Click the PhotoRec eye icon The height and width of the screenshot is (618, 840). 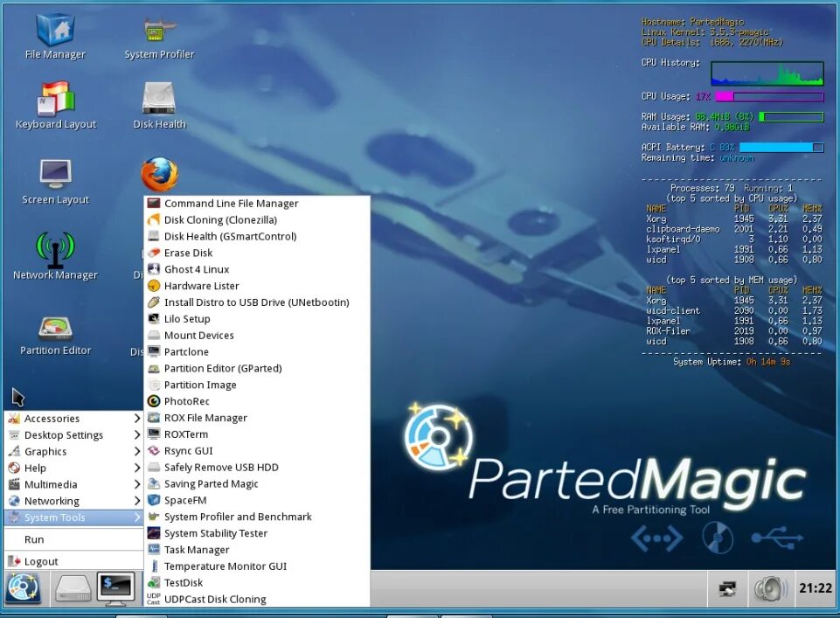pos(154,401)
